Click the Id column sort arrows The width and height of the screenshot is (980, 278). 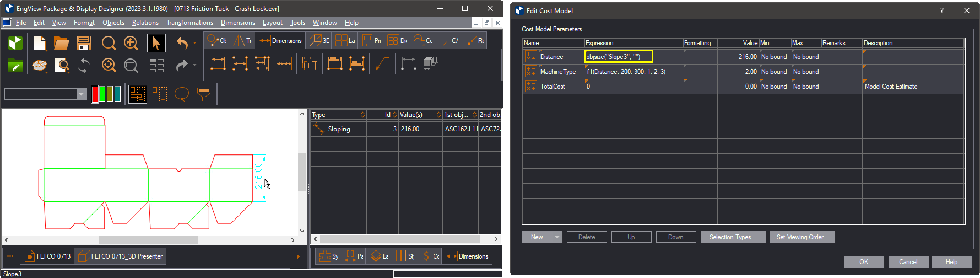pos(394,115)
